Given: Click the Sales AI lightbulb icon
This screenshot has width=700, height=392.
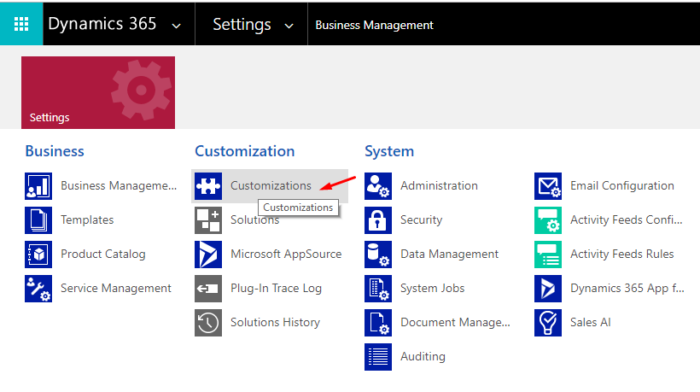Looking at the screenshot, I should click(548, 322).
